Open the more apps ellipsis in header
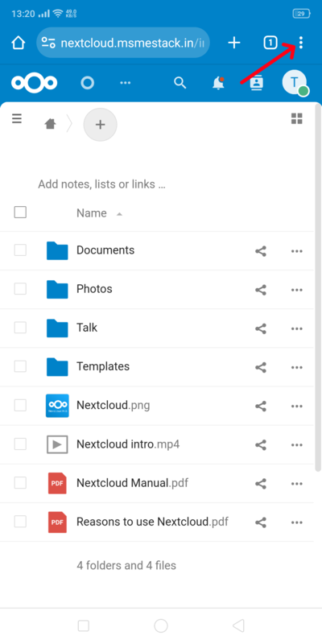 pyautogui.click(x=126, y=83)
